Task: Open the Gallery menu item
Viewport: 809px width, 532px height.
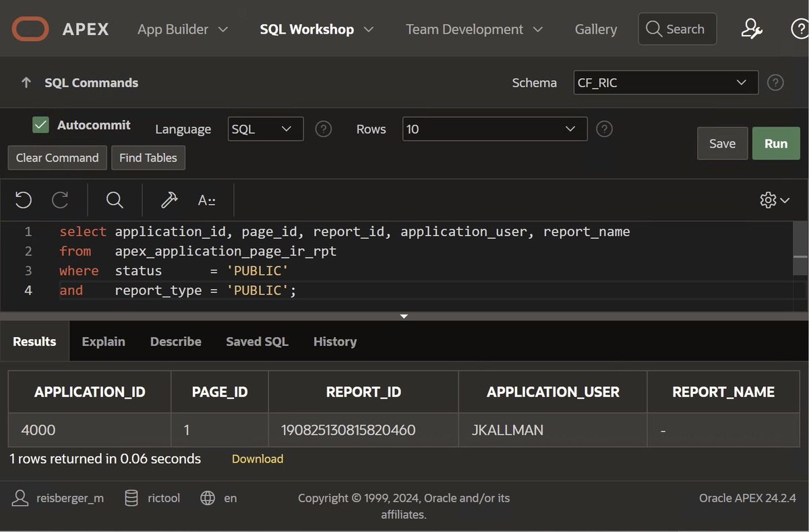Action: point(596,29)
